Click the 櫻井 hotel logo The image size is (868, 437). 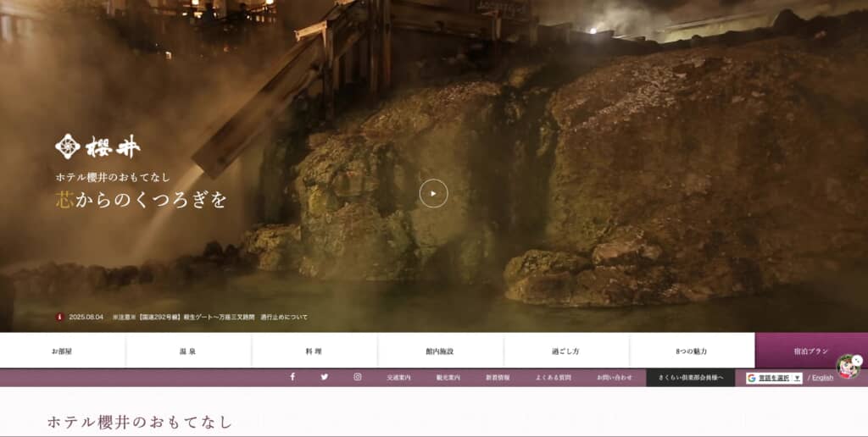[98, 147]
